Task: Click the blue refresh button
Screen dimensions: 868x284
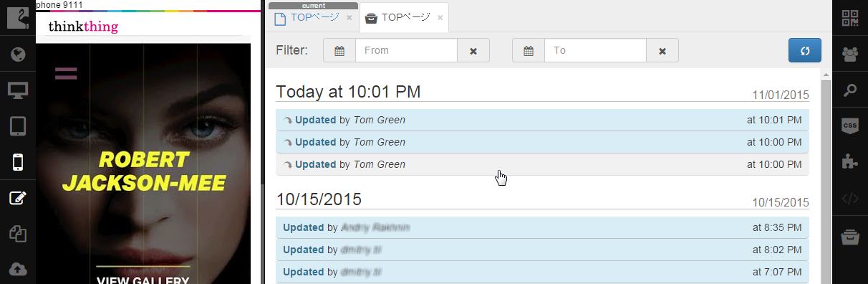Action: click(x=805, y=51)
